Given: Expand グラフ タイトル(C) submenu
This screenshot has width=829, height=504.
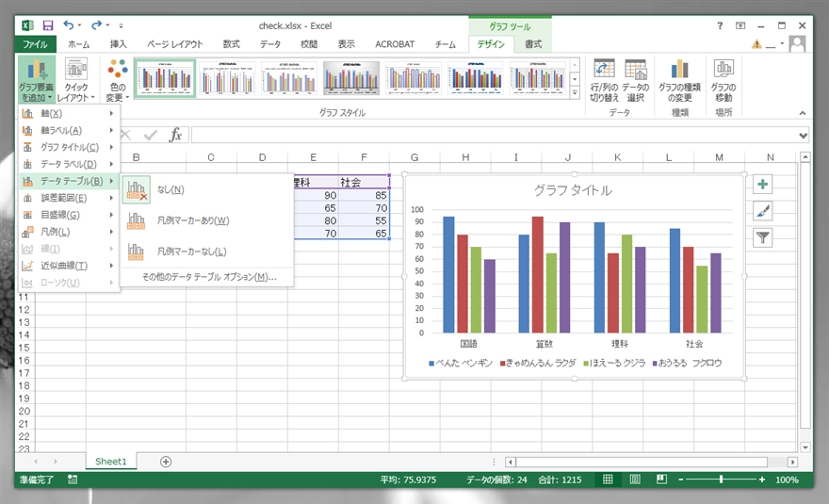Looking at the screenshot, I should (x=69, y=147).
